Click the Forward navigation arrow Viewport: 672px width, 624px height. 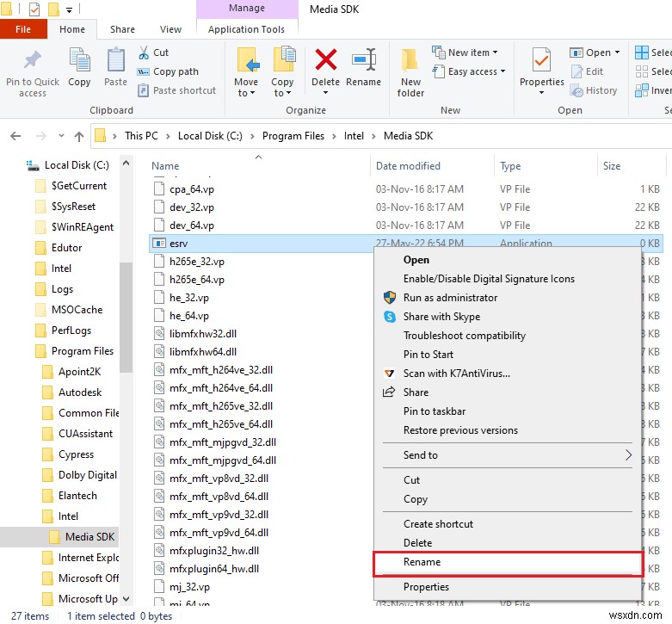click(x=40, y=136)
